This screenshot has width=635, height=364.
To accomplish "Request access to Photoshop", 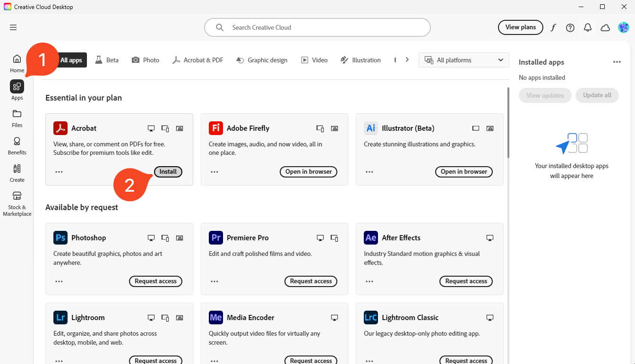I will coord(155,281).
